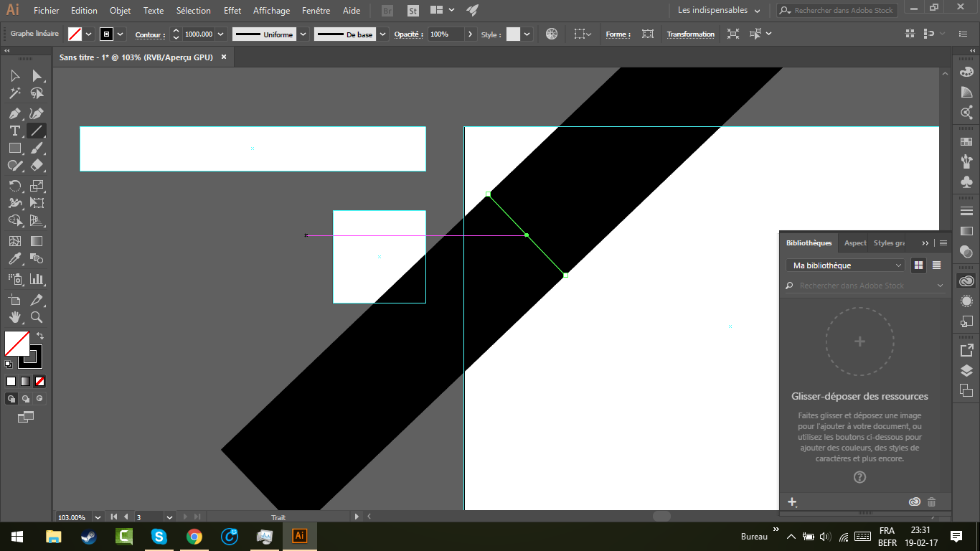Activate the Zoom tool
This screenshot has height=551, width=980.
pos(36,317)
